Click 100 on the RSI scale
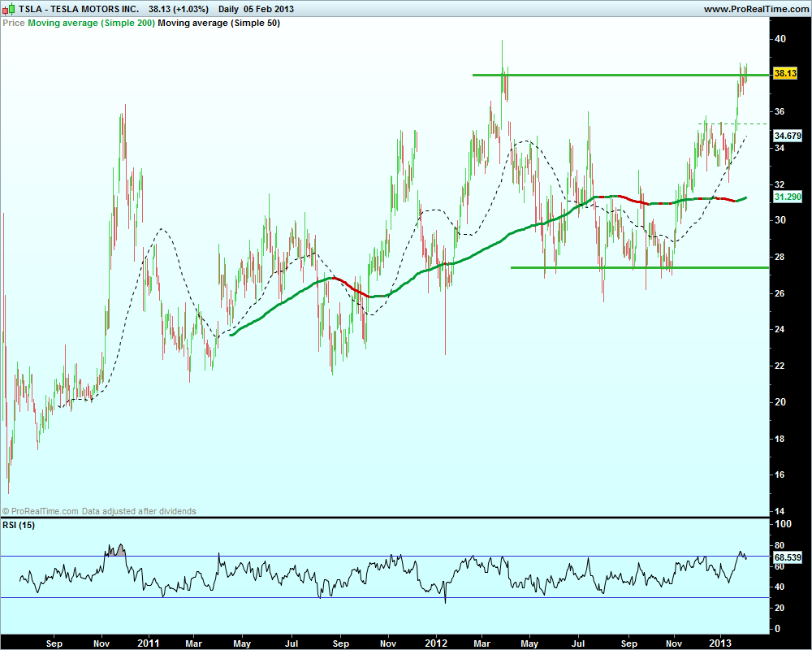Image resolution: width=812 pixels, height=650 pixels. [x=783, y=524]
